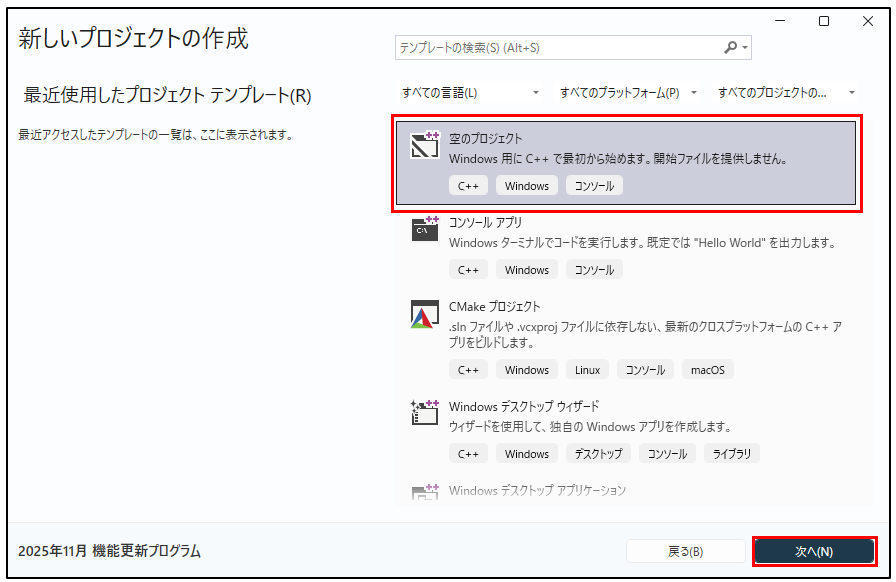
Task: Click the macOS tag under CMake project
Action: pos(708,370)
